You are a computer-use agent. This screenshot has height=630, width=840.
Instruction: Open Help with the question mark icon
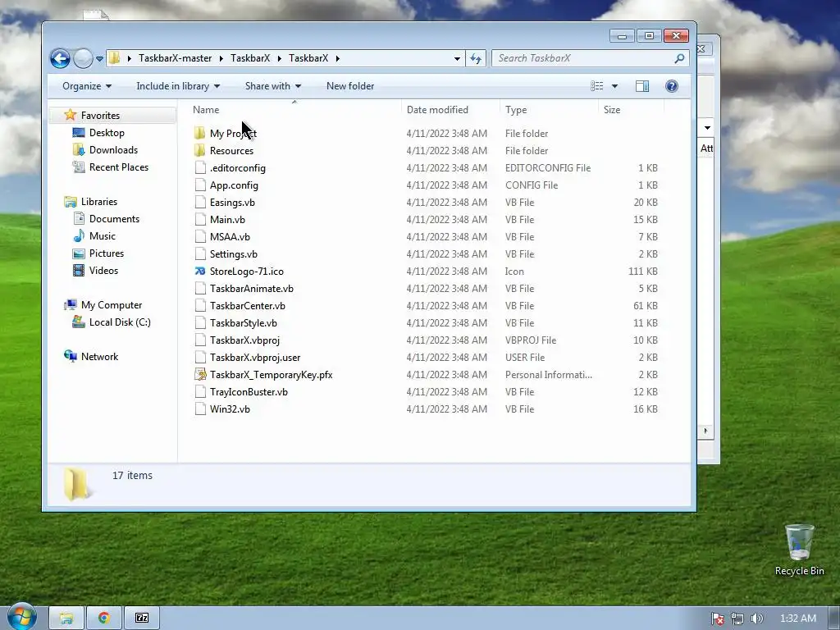pyautogui.click(x=671, y=86)
